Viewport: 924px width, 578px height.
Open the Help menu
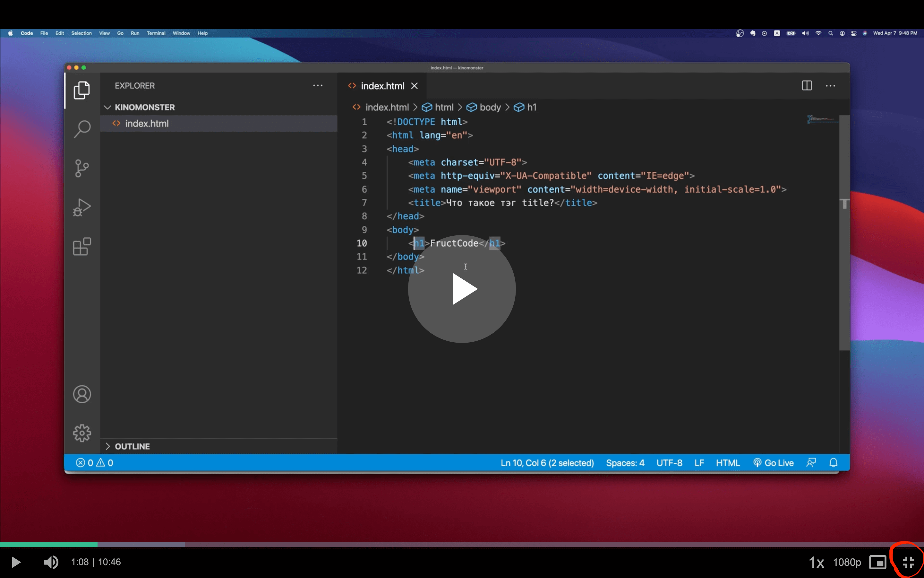(x=203, y=33)
